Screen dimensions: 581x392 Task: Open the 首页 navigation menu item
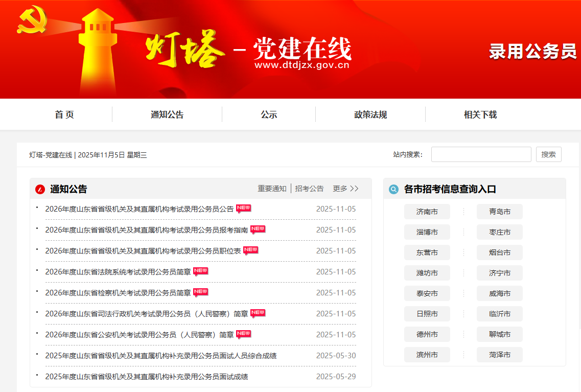64,115
